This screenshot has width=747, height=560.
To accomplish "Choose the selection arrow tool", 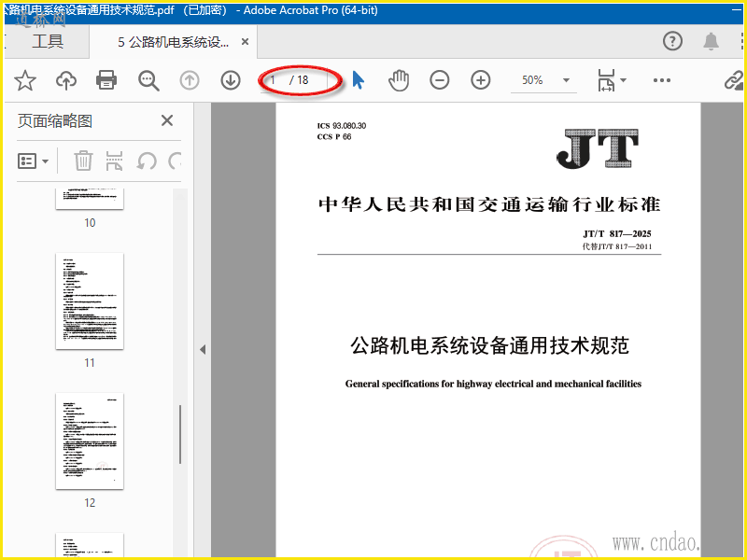I will pos(359,80).
